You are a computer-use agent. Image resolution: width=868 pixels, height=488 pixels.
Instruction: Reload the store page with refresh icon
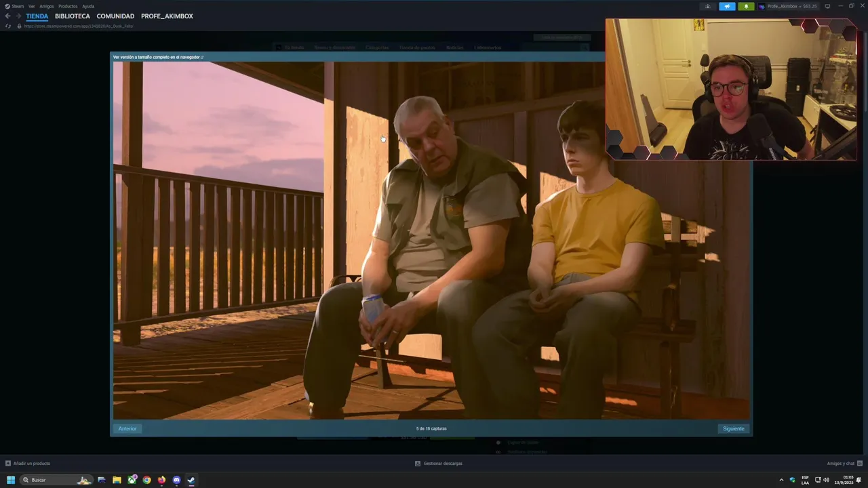click(x=8, y=26)
